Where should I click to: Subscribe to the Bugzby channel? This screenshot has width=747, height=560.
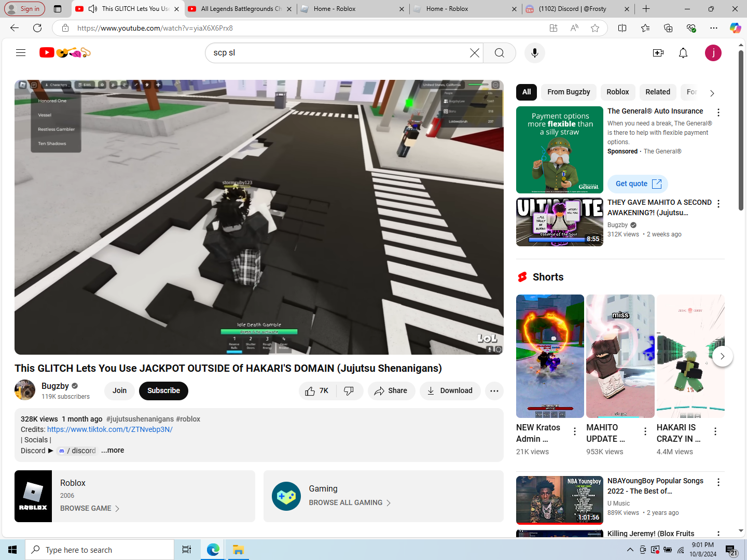163,391
